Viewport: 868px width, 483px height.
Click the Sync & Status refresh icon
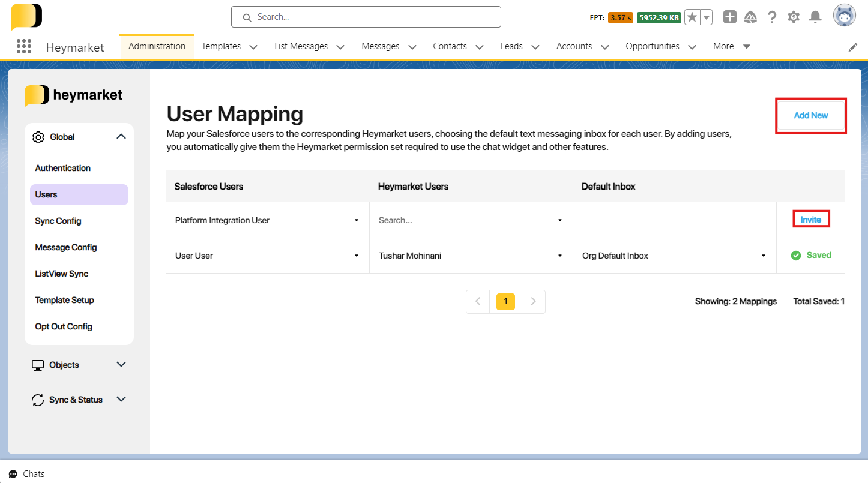coord(38,400)
